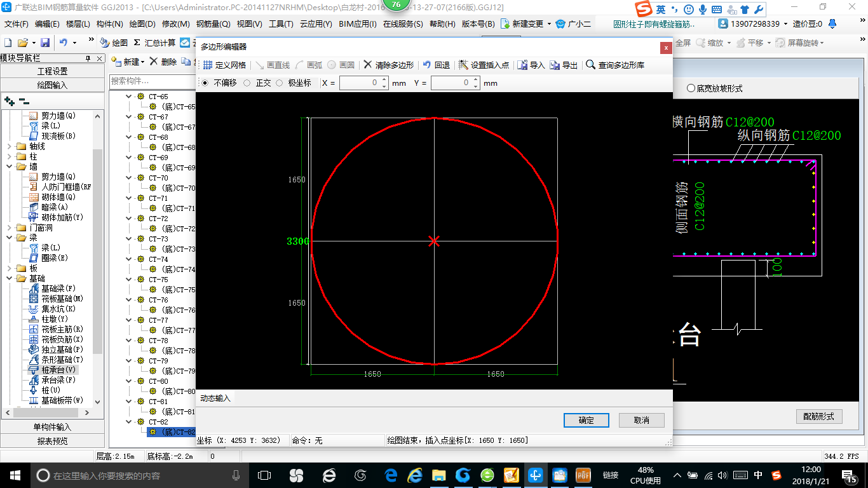Open the BIM应用(I) menu

tap(358, 24)
